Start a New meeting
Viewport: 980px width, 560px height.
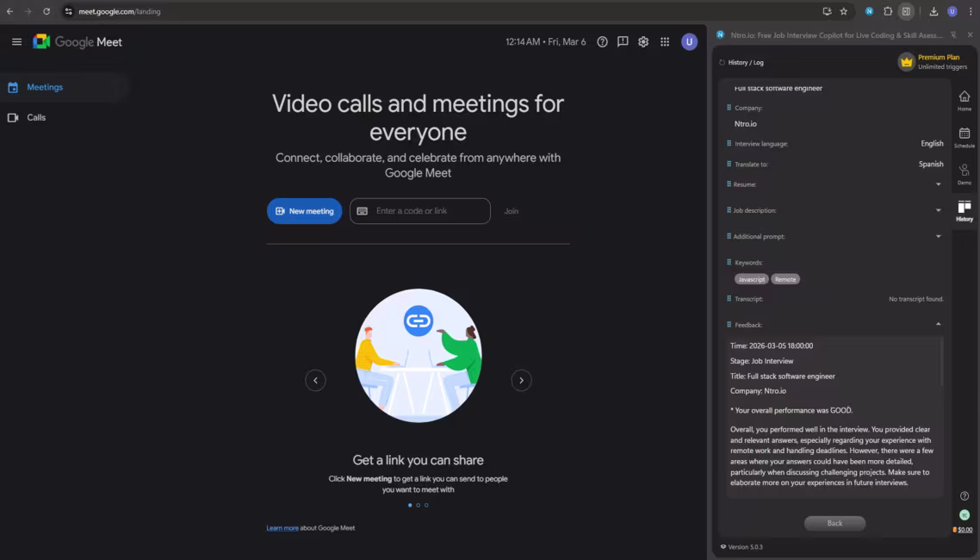[304, 211]
